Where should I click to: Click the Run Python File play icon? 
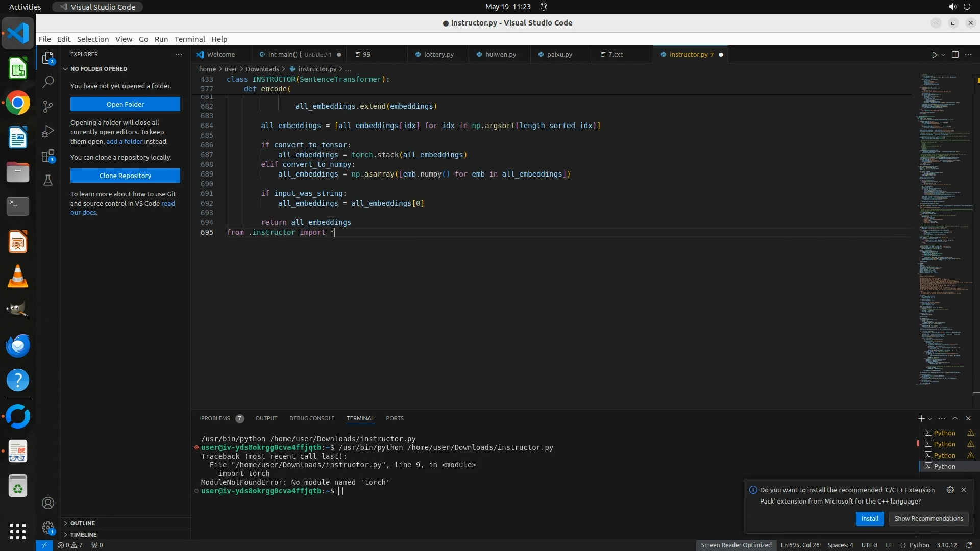click(x=934, y=55)
